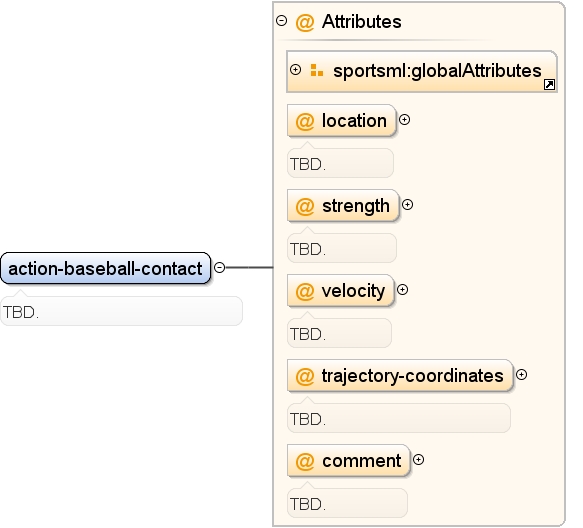Select the sportsml:globalAttributes label

[437, 71]
